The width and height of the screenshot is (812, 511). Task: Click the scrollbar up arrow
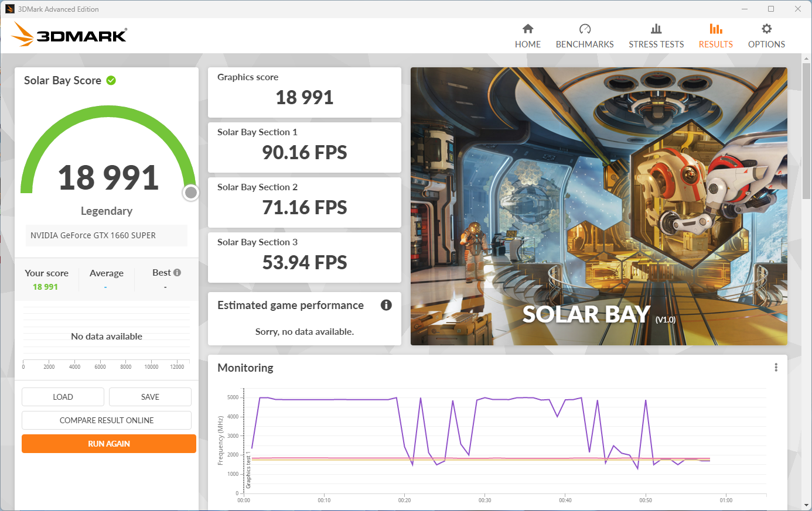click(807, 57)
